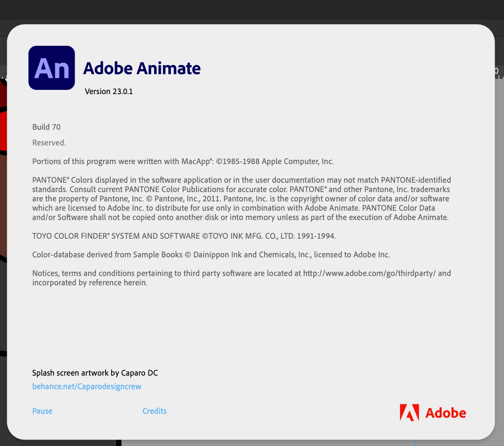Open the behance.net/Caparodesigncrew link
The width and height of the screenshot is (504, 446).
pos(87,386)
